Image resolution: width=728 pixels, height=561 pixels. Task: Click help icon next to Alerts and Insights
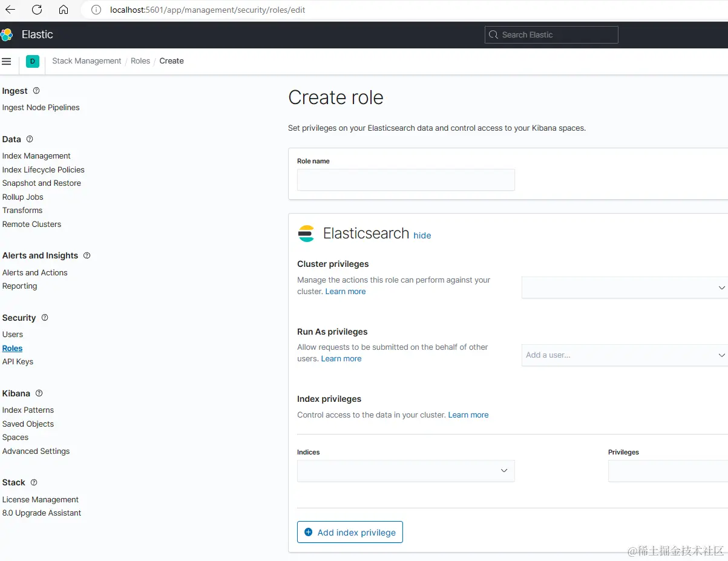(87, 255)
